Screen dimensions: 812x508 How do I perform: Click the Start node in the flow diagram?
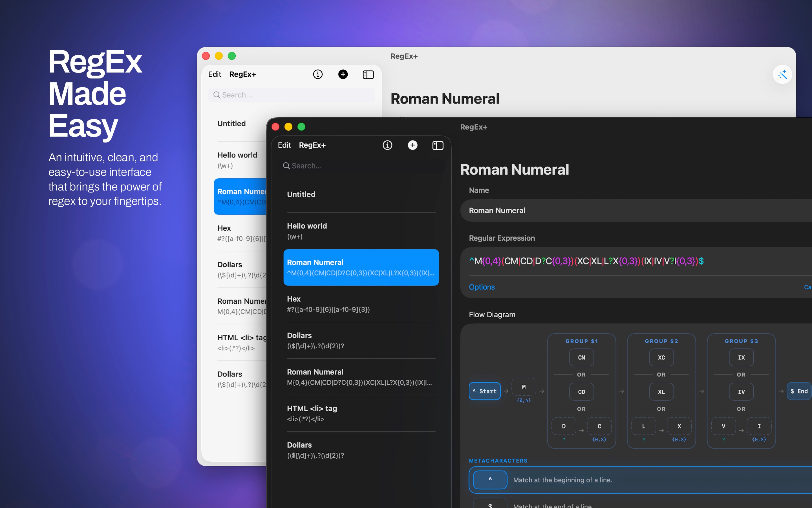click(484, 391)
